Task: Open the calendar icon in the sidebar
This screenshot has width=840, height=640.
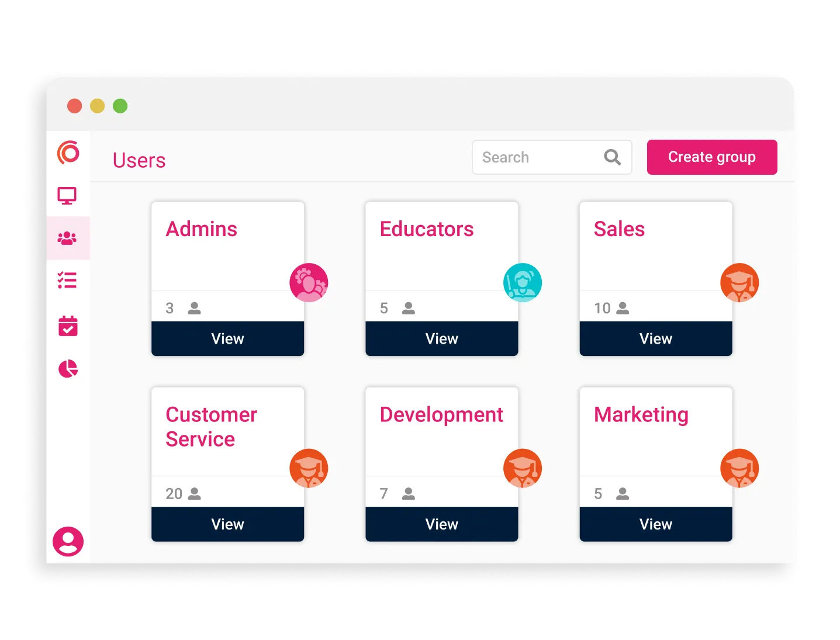Action: [x=68, y=326]
